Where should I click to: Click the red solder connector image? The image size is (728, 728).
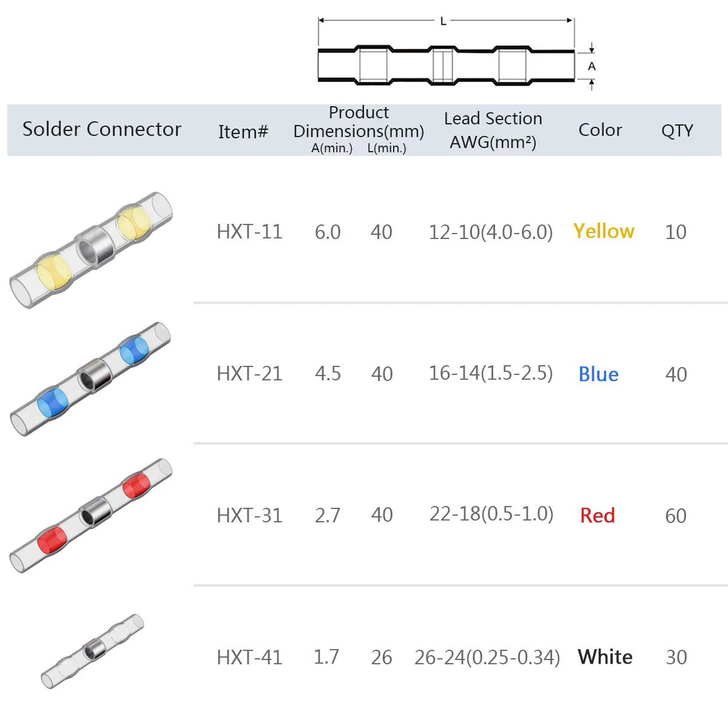[x=91, y=515]
